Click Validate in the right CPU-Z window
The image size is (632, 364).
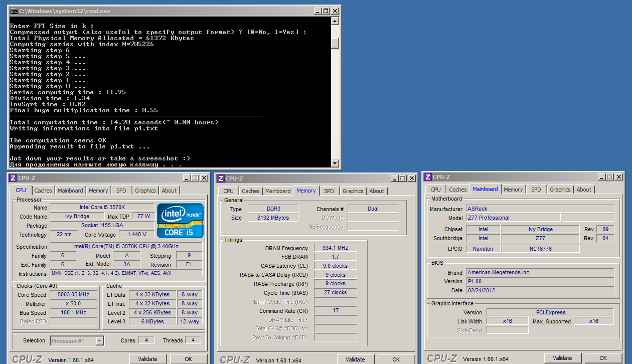563,358
